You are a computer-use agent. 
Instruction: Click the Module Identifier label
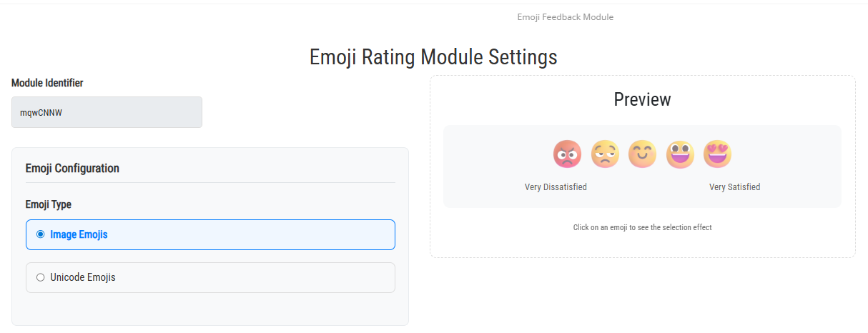(x=47, y=83)
